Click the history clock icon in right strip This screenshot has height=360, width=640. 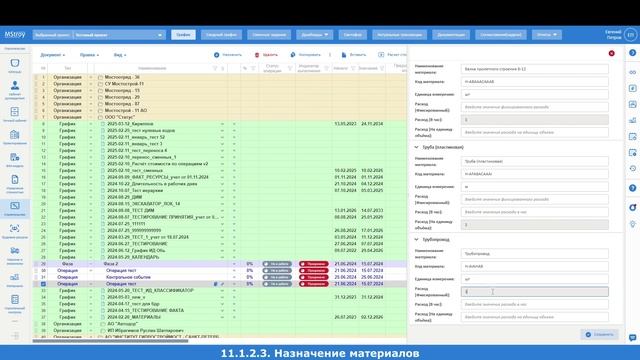[632, 168]
